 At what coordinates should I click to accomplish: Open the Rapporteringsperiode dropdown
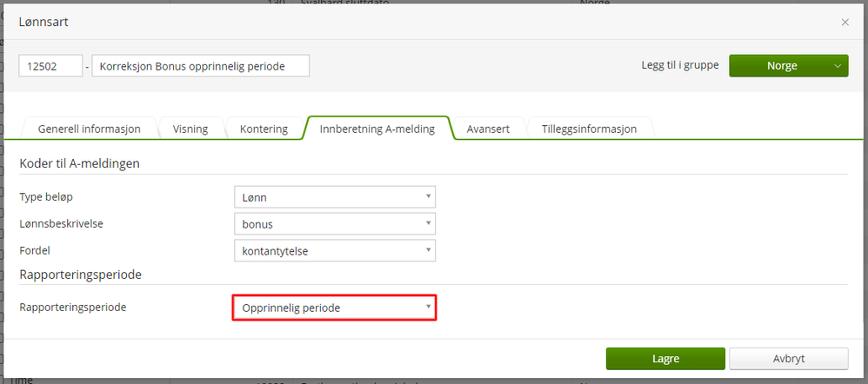pyautogui.click(x=334, y=308)
